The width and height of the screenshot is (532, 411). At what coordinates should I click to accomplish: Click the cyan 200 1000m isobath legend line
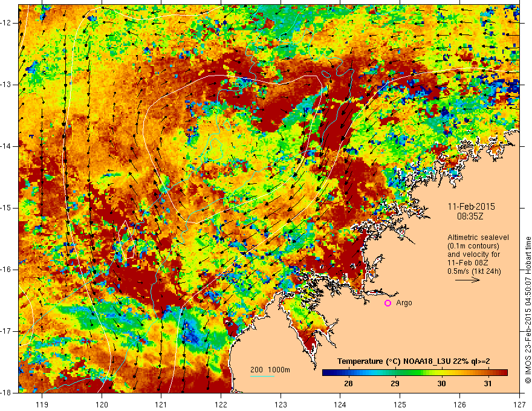click(x=262, y=376)
